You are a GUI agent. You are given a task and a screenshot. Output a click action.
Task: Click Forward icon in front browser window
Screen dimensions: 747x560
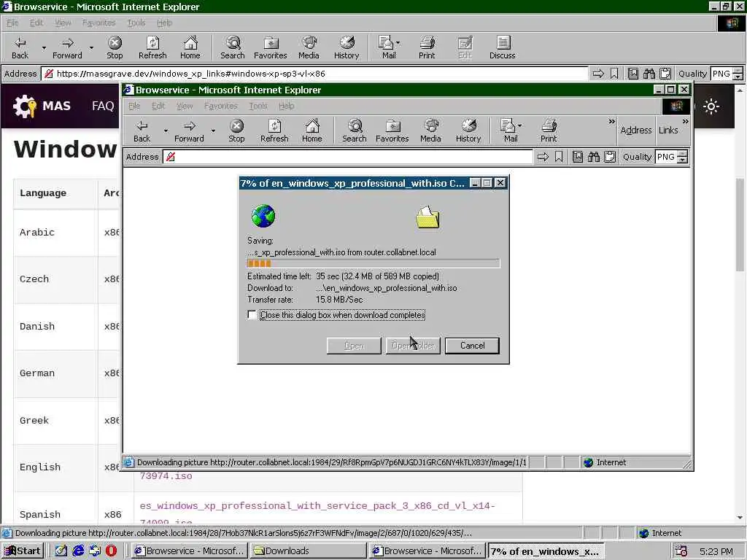pyautogui.click(x=189, y=131)
